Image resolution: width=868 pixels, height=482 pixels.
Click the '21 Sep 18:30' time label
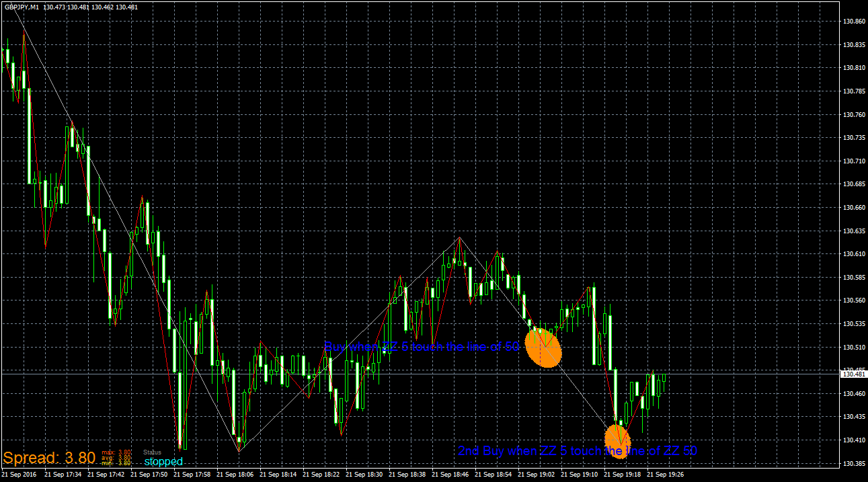tap(364, 475)
